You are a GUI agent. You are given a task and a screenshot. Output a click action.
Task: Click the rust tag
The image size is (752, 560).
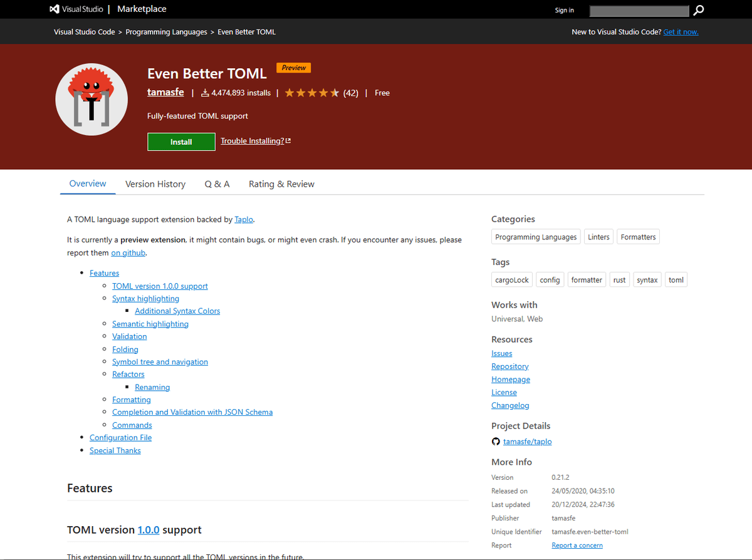coord(620,280)
